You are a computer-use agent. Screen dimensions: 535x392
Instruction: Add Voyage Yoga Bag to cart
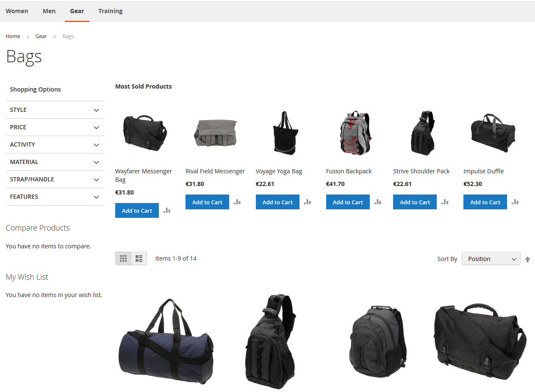click(277, 202)
